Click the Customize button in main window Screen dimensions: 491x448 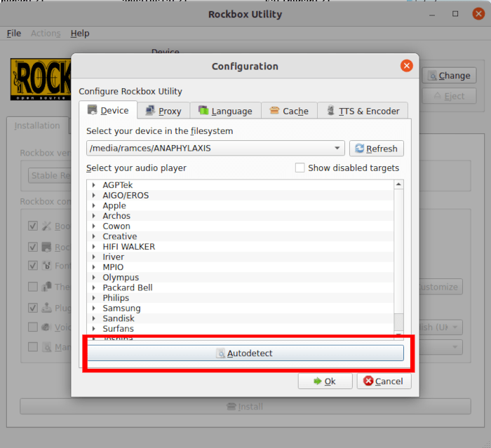[x=441, y=287]
